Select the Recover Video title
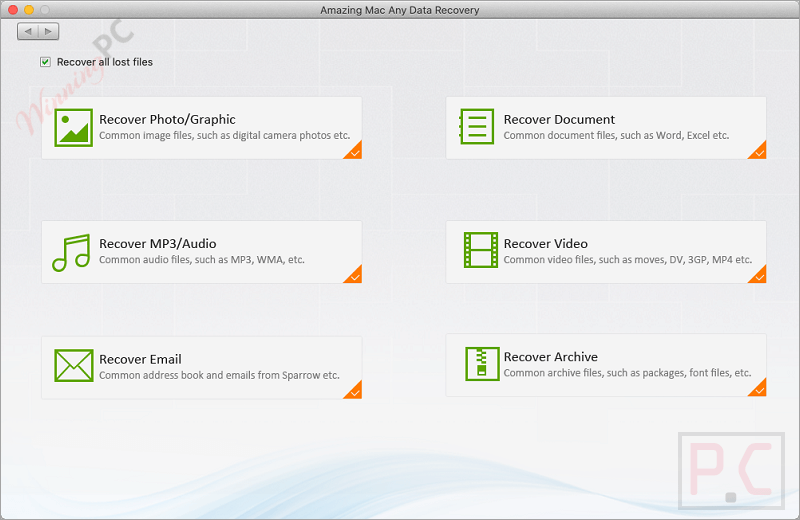Screen dimensions: 800x520 545,244
